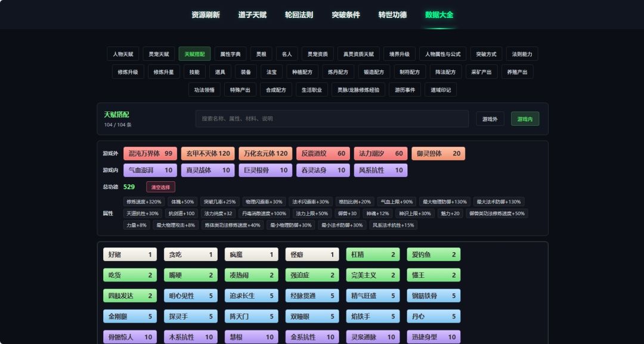Image resolution: width=644 pixels, height=344 pixels.
Task: Open the 阵法配方 category
Action: tap(445, 72)
